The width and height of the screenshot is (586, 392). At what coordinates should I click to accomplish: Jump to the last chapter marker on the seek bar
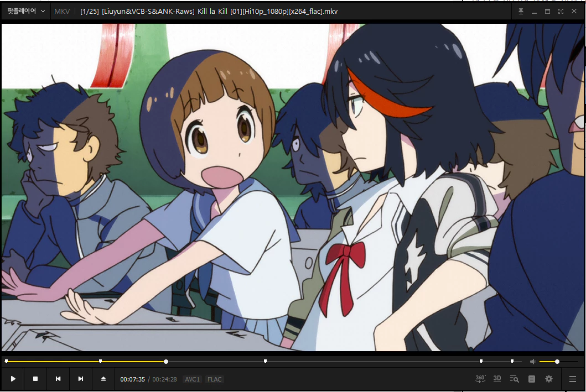pos(512,361)
